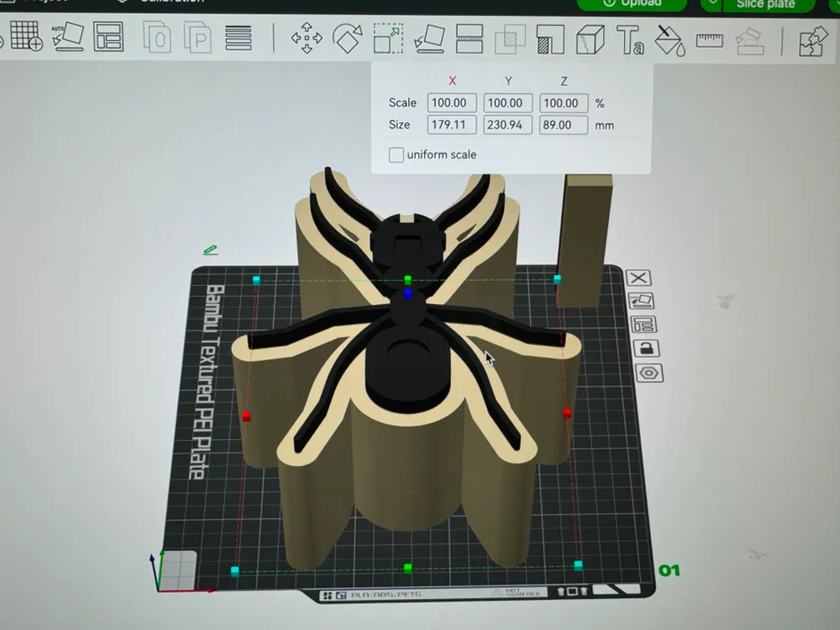
Task: Click the Size X field showing 179.11
Action: pos(452,125)
